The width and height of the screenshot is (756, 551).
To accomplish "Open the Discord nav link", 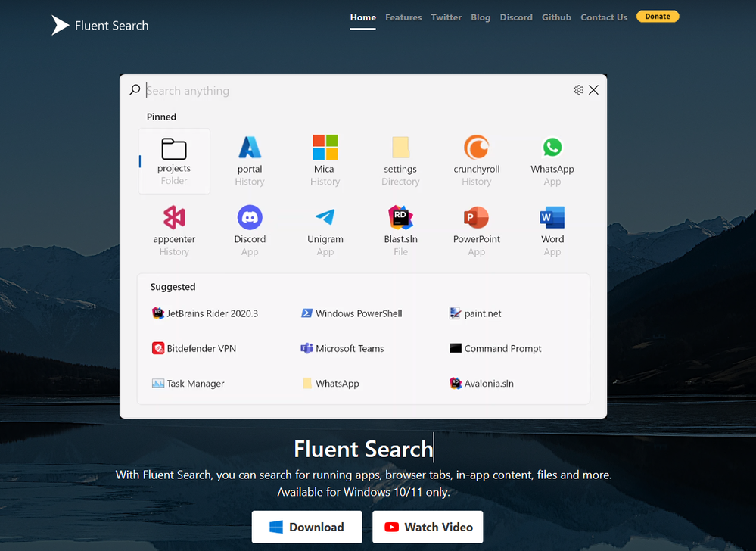I will point(516,18).
